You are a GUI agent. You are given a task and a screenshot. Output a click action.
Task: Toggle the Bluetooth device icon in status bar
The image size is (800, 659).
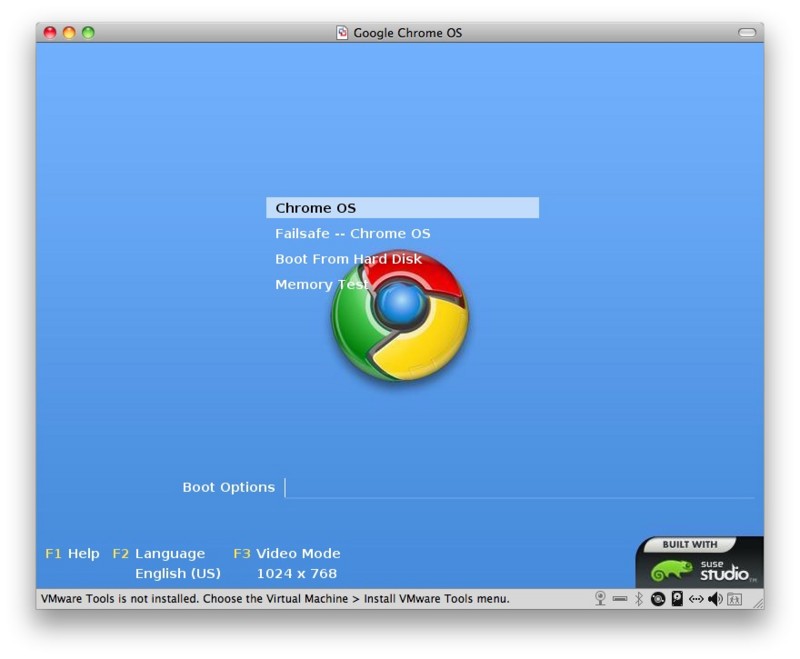pos(639,598)
